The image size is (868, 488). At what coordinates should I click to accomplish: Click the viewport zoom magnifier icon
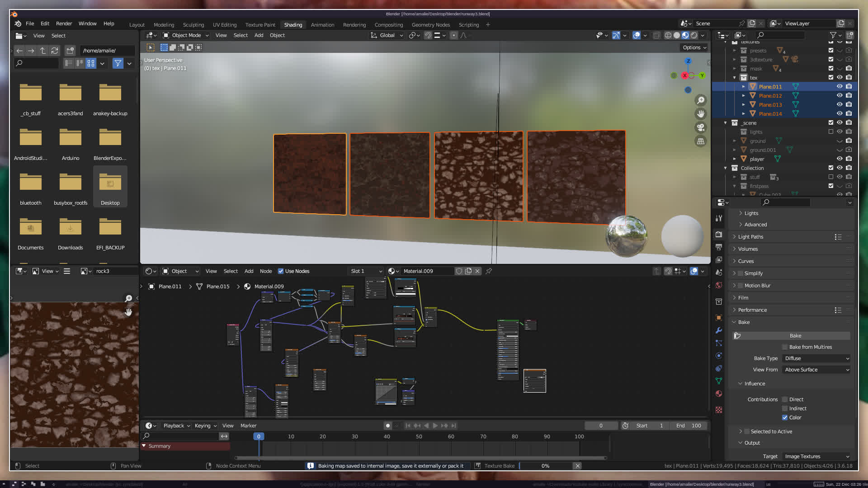point(701,100)
